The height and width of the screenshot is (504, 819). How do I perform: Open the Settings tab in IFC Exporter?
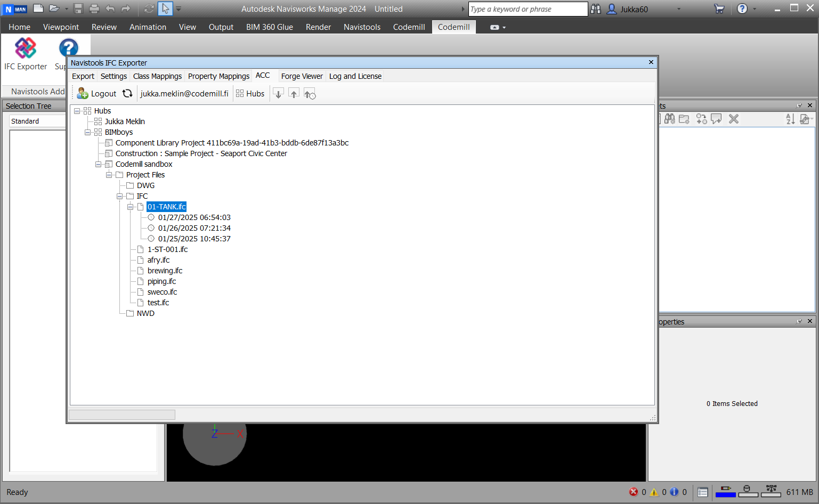click(x=113, y=76)
